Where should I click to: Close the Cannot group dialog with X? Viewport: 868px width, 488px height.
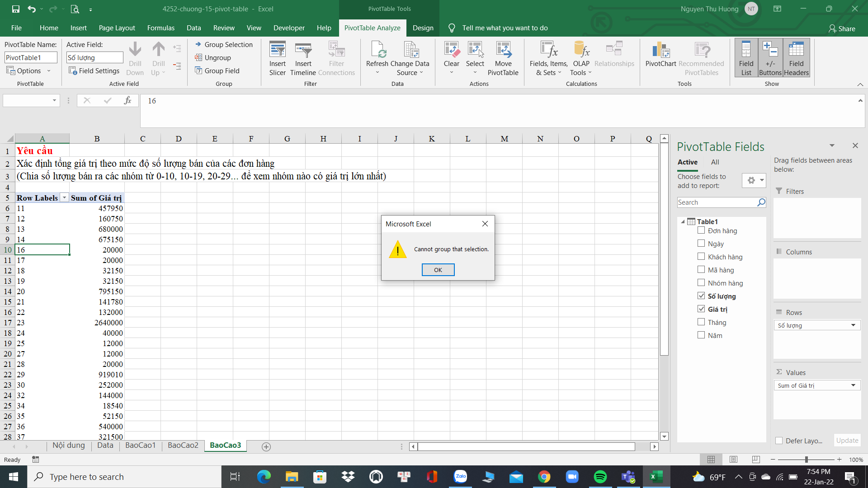(x=485, y=224)
